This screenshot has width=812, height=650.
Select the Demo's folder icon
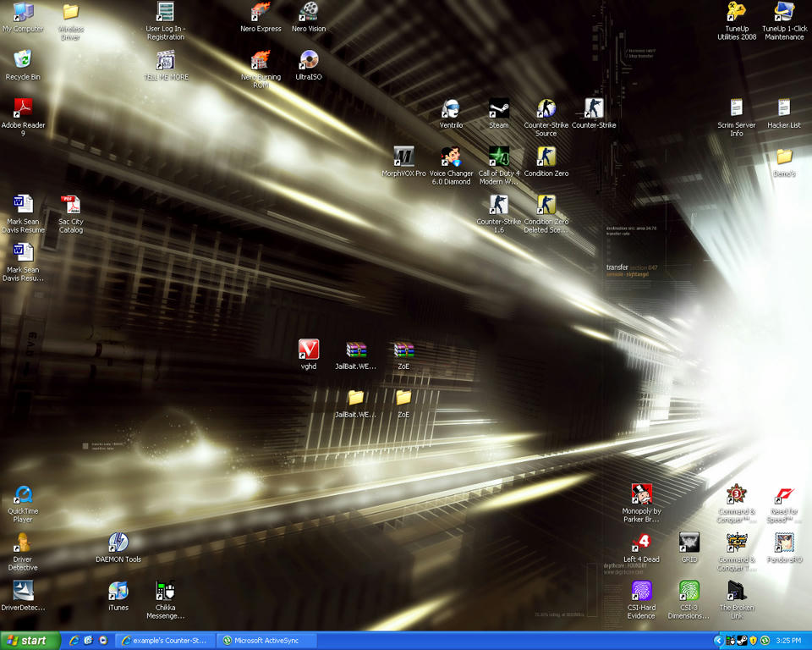tap(784, 162)
